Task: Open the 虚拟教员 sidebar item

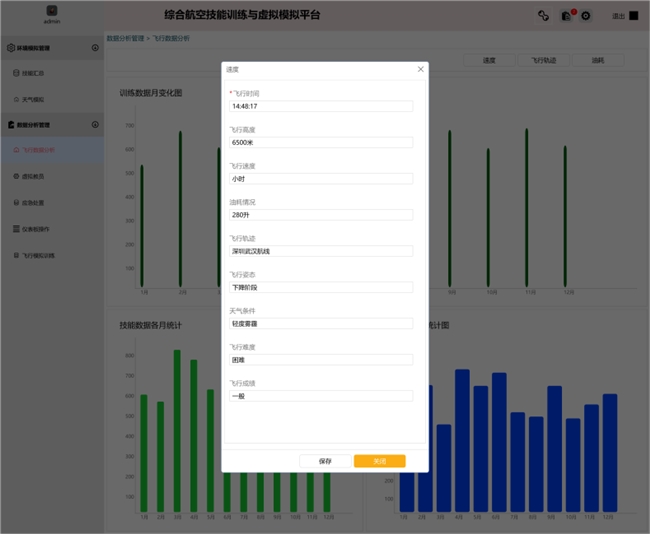Action: tap(52, 176)
